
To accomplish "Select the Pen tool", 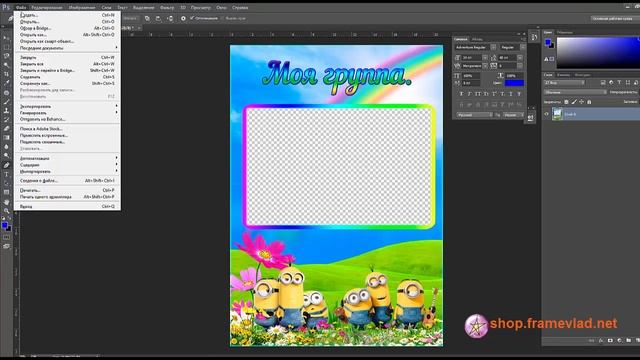I will (6, 165).
